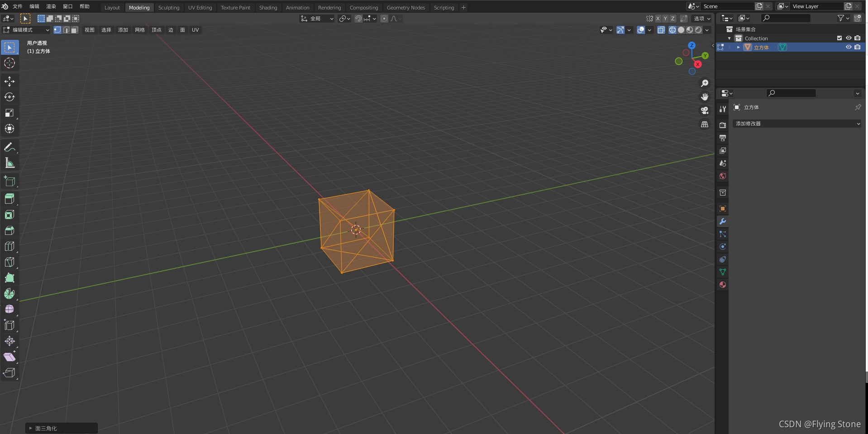Open the overlays dropdown arrow
The image size is (868, 434).
point(649,30)
